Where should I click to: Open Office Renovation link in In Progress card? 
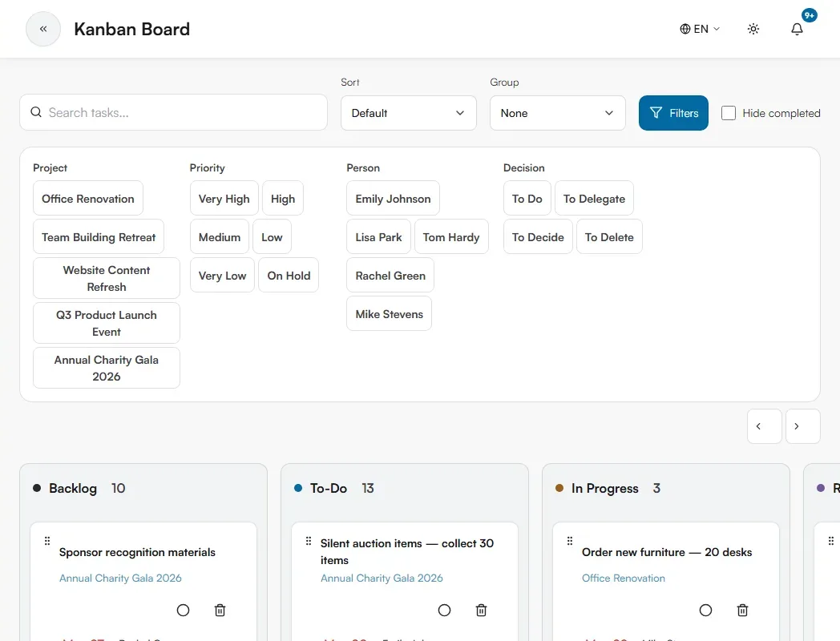624,579
